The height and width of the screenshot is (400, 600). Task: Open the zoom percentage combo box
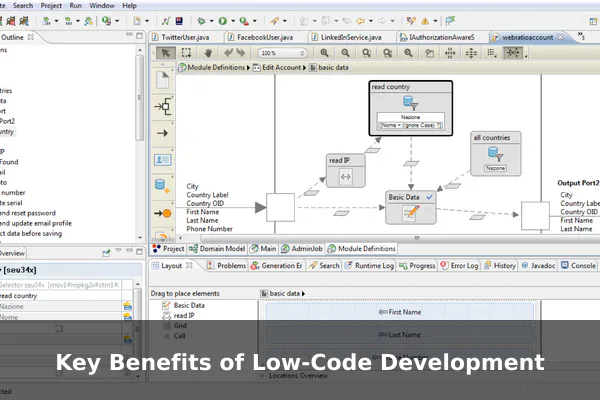282,53
